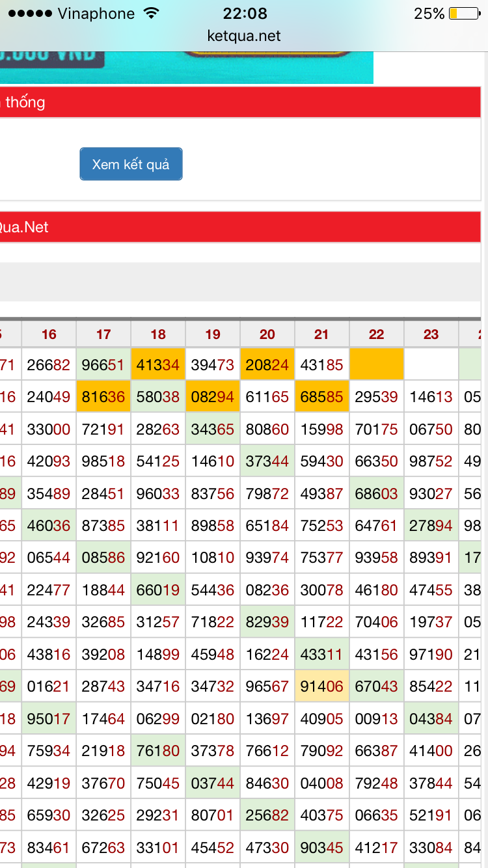Select column header 19
The image size is (488, 868).
click(x=213, y=334)
